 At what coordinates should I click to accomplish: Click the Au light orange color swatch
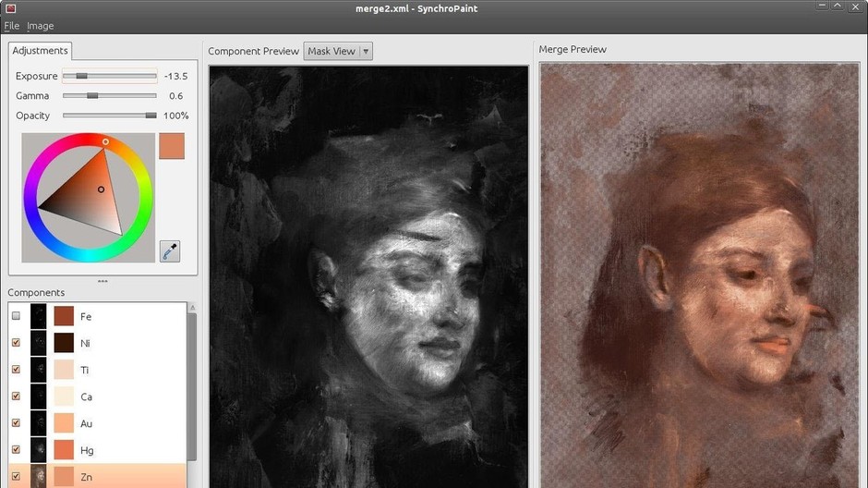click(x=64, y=423)
